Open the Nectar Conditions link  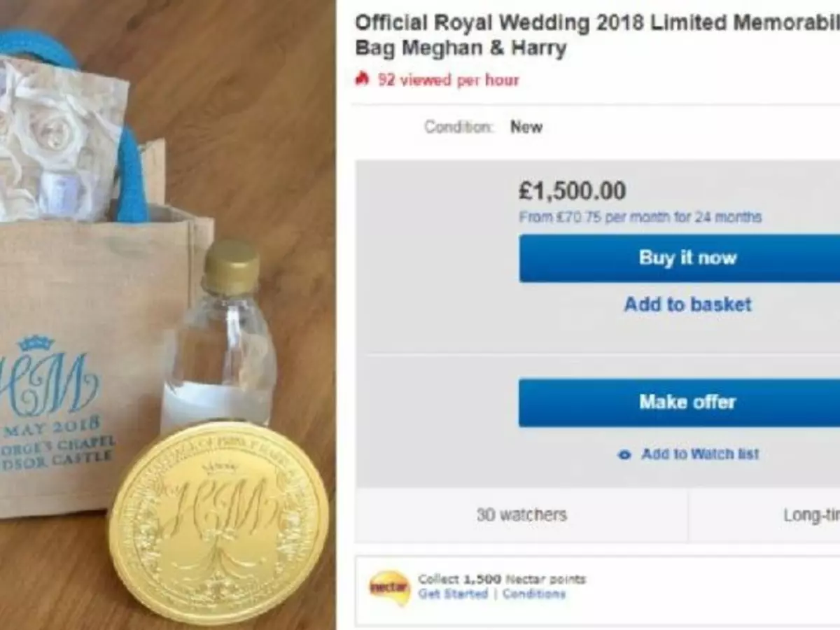pyautogui.click(x=532, y=592)
